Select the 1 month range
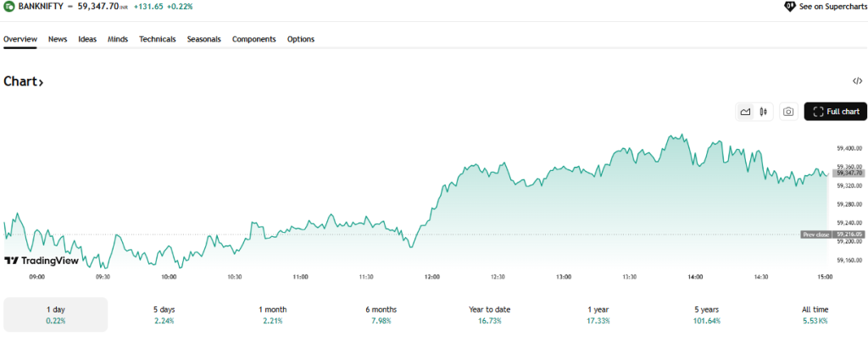Screen dimensions: 868x342 point(272,315)
